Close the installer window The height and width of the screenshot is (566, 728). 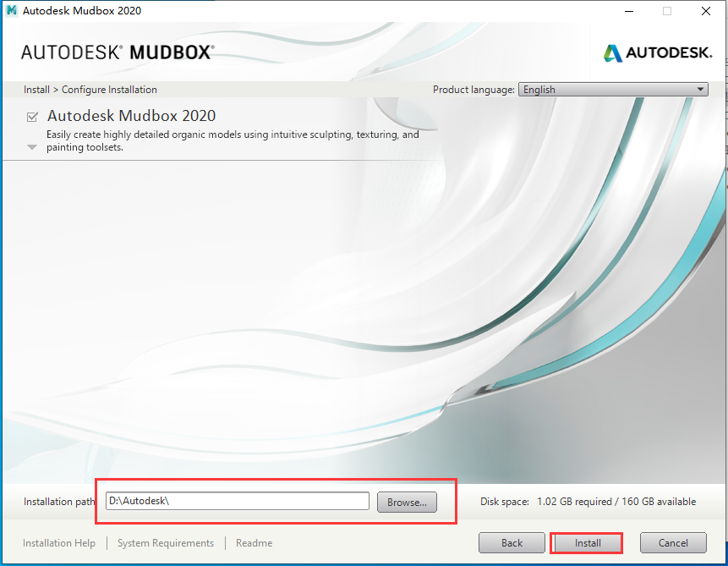tap(706, 11)
